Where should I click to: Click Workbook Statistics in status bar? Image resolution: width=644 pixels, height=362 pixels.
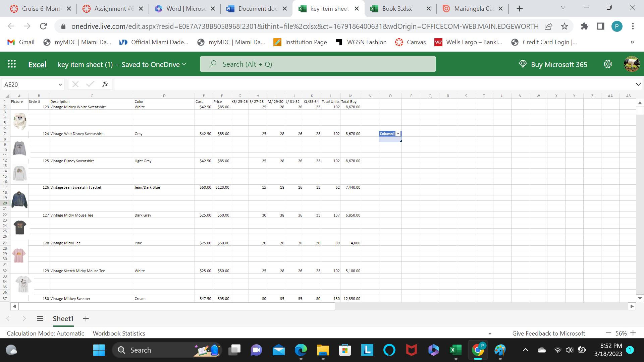coord(119,333)
